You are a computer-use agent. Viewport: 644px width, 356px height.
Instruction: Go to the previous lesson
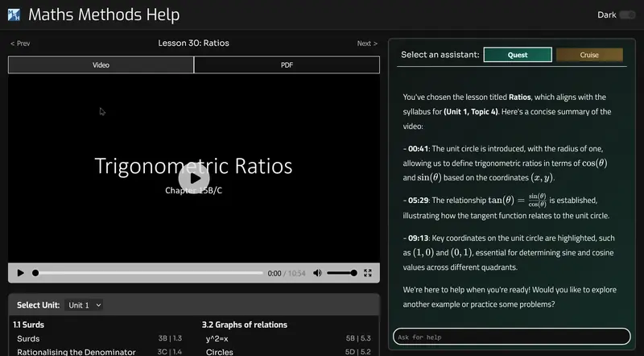(20, 43)
